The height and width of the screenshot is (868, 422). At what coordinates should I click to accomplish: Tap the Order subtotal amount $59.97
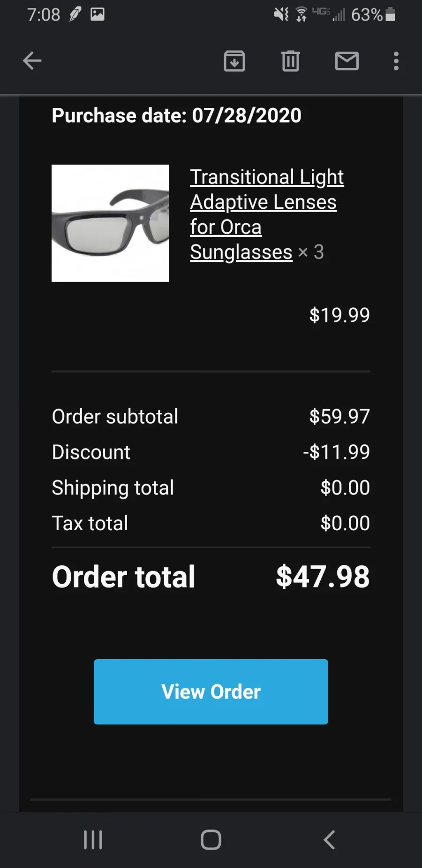pos(339,416)
